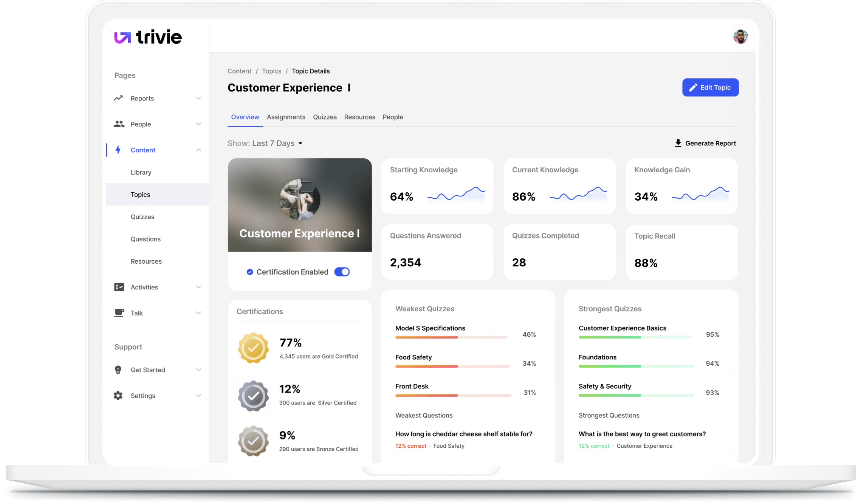Click the Get Started lightbulb icon
The height and width of the screenshot is (504, 861).
point(118,369)
